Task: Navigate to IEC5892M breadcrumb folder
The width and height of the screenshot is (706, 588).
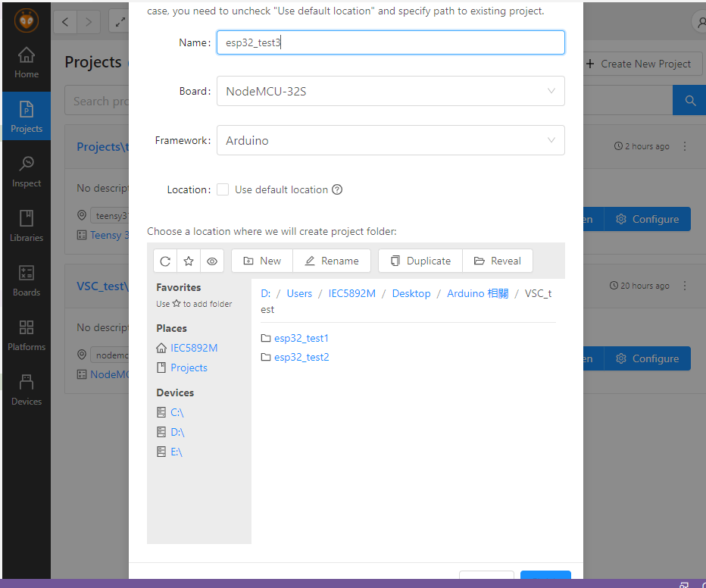Action: [351, 293]
